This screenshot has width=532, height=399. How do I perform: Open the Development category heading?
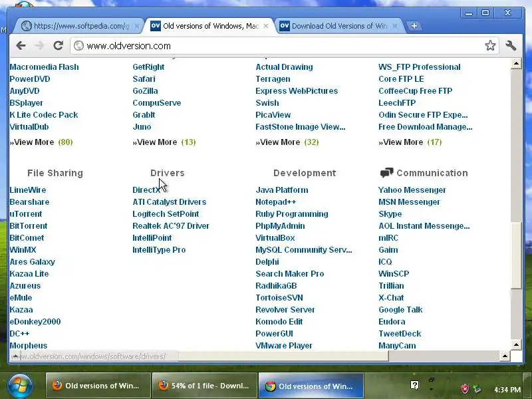point(305,173)
